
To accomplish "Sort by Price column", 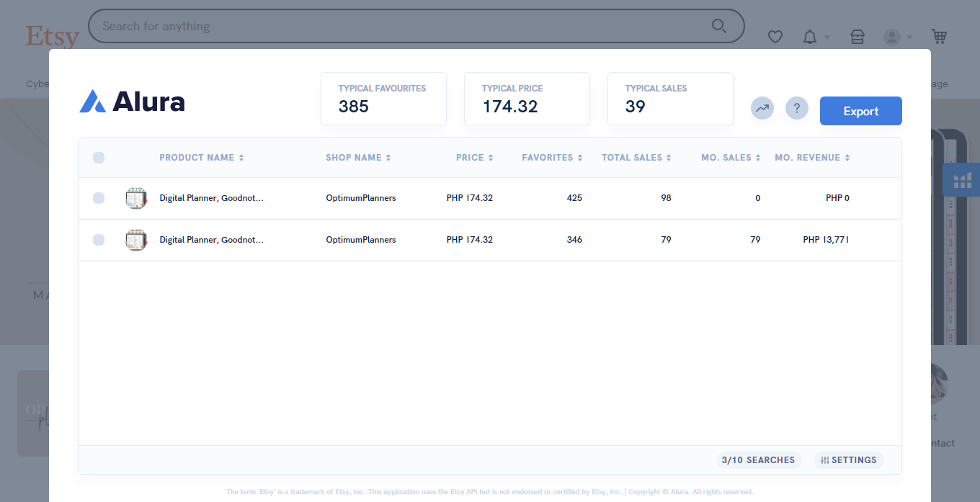I will pos(475,158).
